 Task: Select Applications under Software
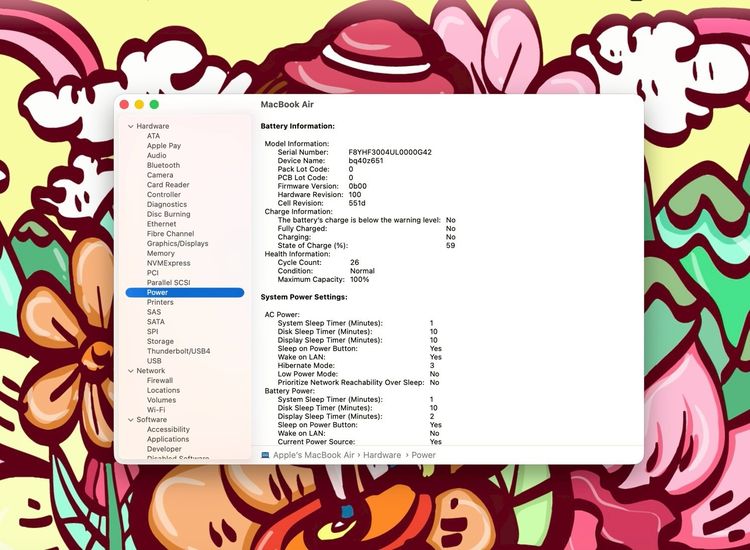(x=168, y=439)
